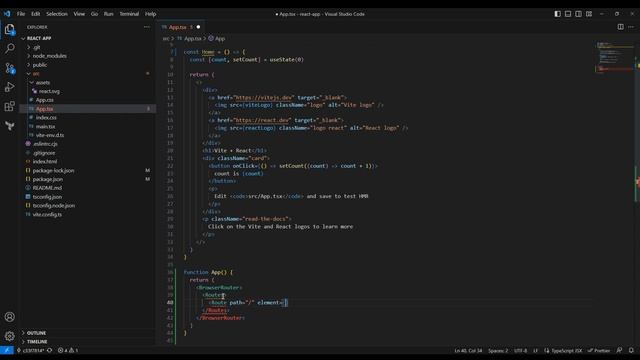Open main.tsx in the explorer
This screenshot has width=640, height=360.
tap(45, 127)
